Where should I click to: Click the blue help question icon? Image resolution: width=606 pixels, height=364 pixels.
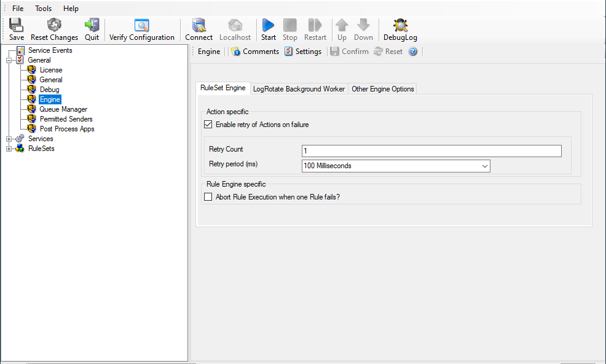tap(412, 52)
